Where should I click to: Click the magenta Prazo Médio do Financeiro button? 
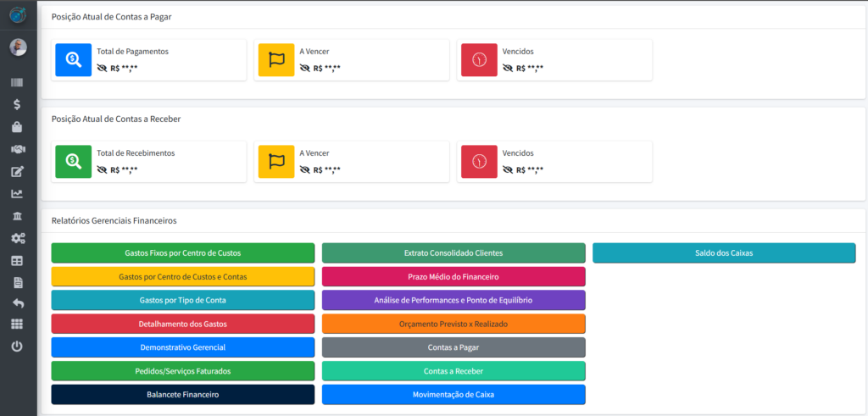coord(453,276)
